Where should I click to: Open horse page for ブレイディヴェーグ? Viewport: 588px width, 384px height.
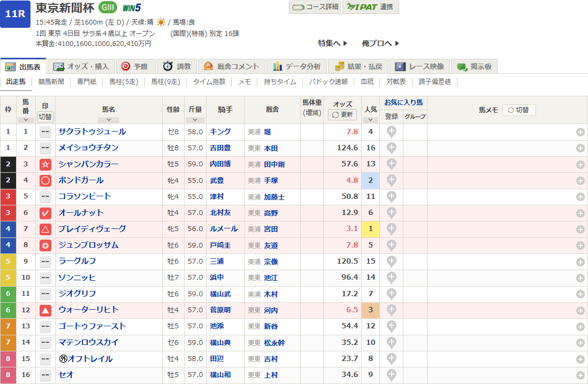click(92, 229)
